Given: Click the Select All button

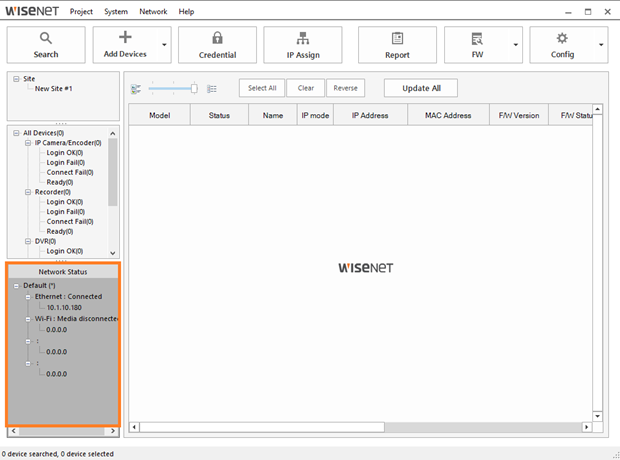Looking at the screenshot, I should coord(262,88).
